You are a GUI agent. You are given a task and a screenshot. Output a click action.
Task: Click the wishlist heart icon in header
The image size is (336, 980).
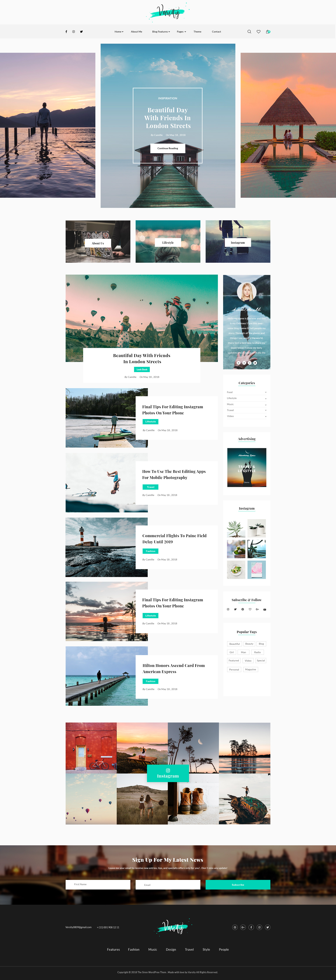258,32
